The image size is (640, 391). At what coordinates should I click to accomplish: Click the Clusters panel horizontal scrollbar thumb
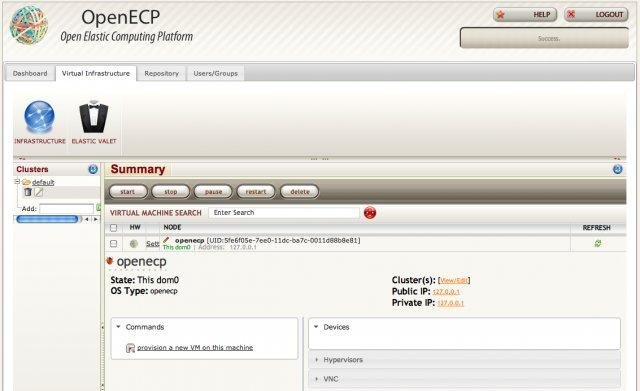pyautogui.click(x=47, y=219)
